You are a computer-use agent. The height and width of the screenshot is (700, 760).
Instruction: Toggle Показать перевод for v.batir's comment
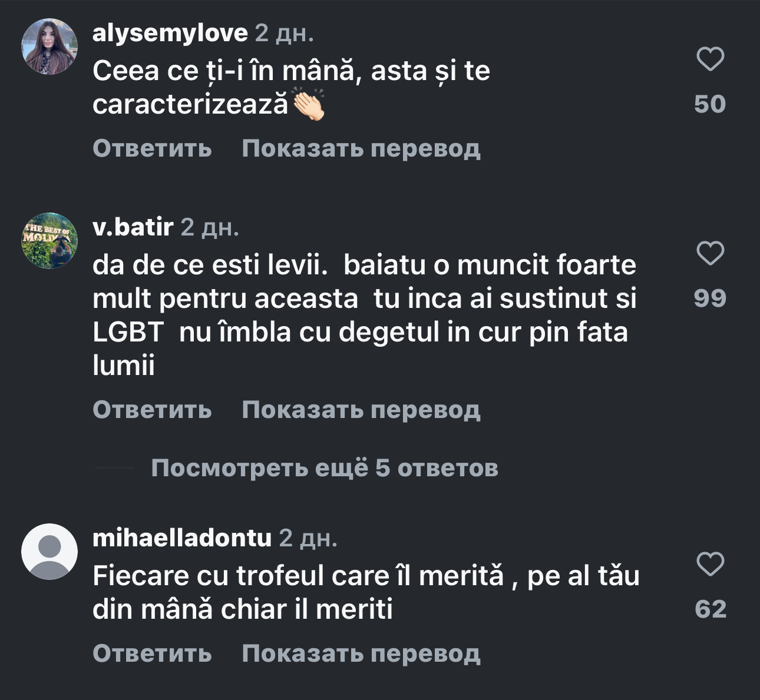tap(361, 410)
